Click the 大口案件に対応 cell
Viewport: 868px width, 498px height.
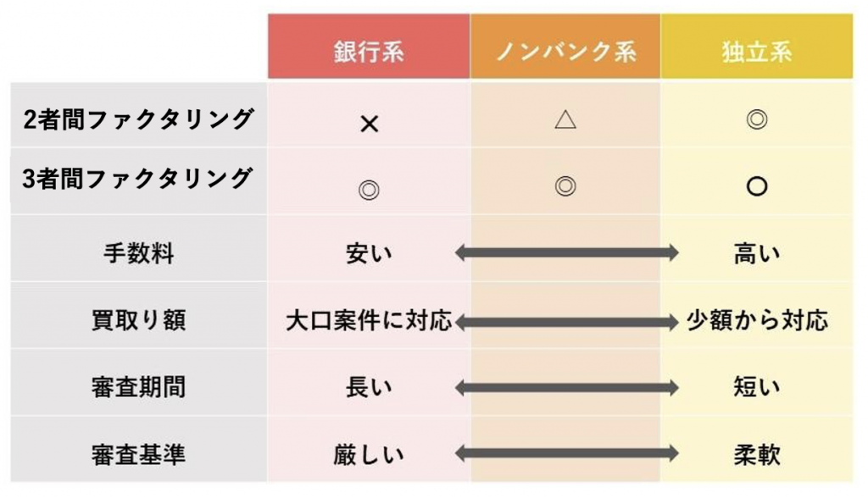click(x=369, y=320)
